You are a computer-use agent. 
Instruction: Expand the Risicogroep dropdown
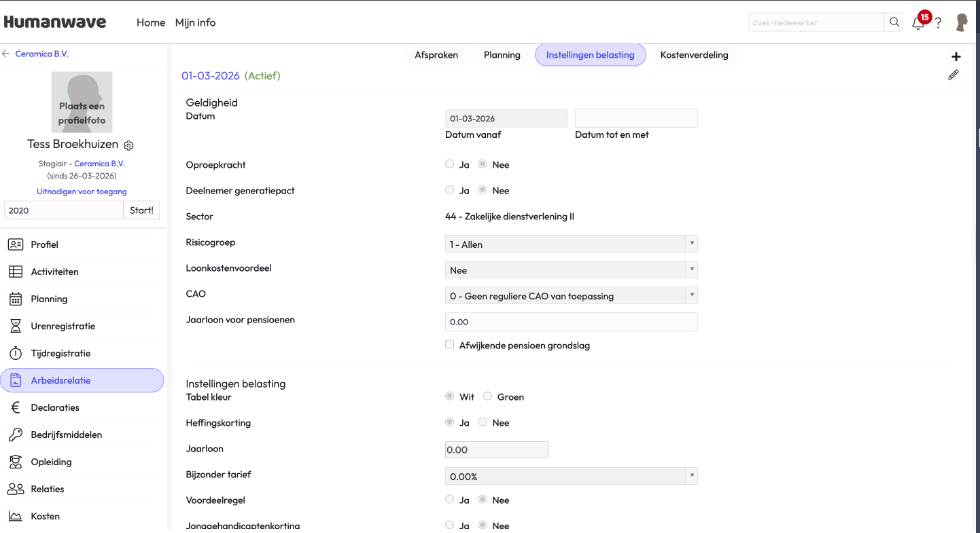[571, 244]
